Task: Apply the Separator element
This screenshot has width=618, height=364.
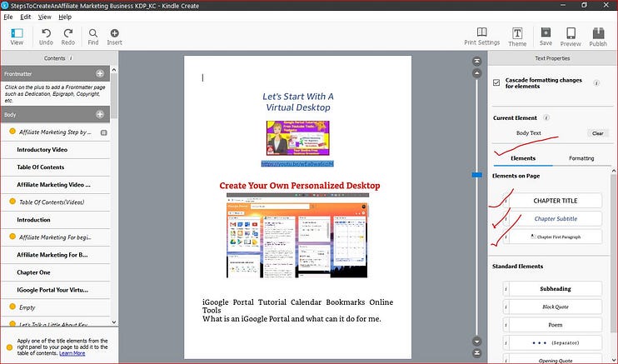Action: [x=555, y=343]
